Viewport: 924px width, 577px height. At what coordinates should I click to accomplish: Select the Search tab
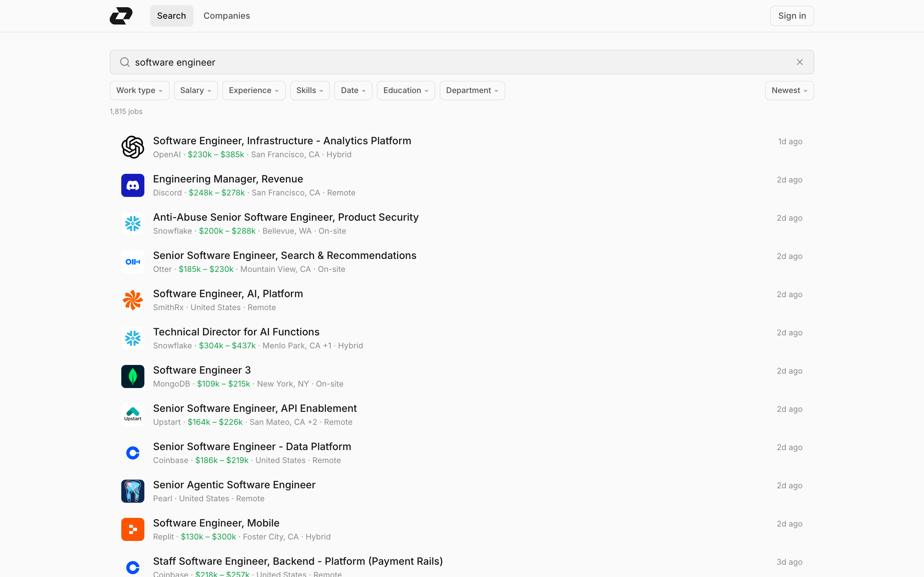click(x=171, y=16)
